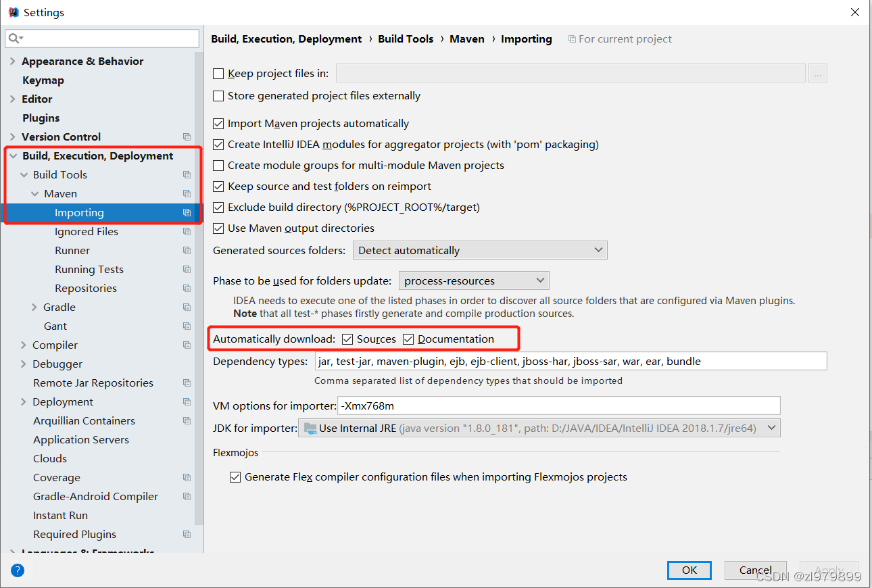The width and height of the screenshot is (872, 588).
Task: Select Plugins in settings tree
Action: coord(41,118)
